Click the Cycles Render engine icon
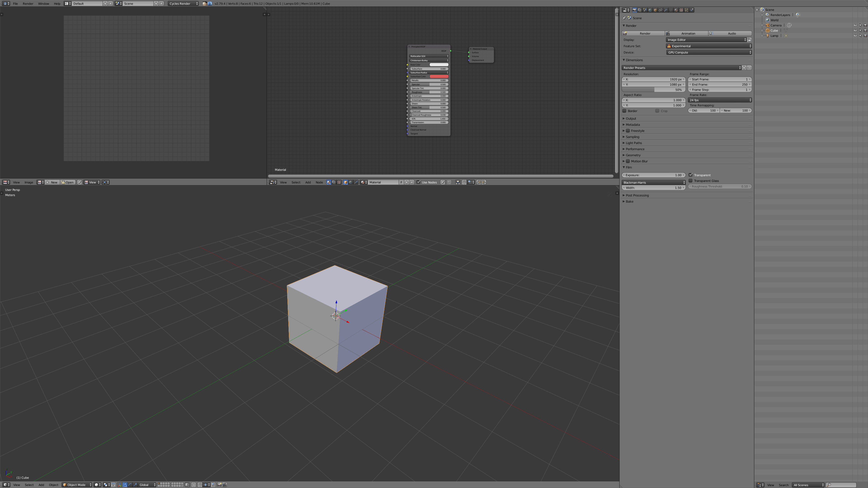The width and height of the screenshot is (868, 488). [x=209, y=4]
